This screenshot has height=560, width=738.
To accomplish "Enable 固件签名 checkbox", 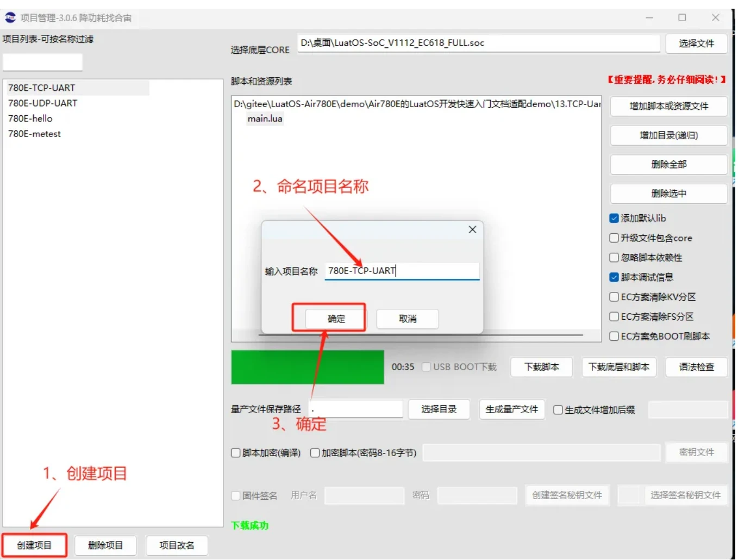I will coord(236,496).
